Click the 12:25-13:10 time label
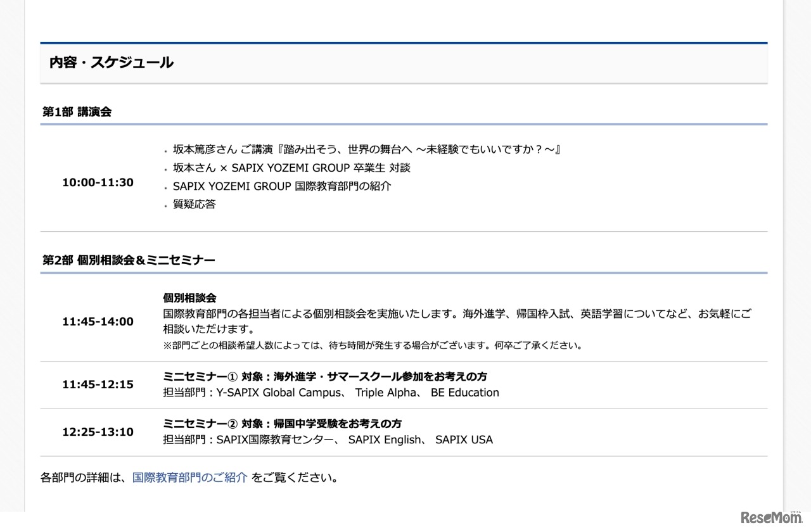 [x=98, y=432]
